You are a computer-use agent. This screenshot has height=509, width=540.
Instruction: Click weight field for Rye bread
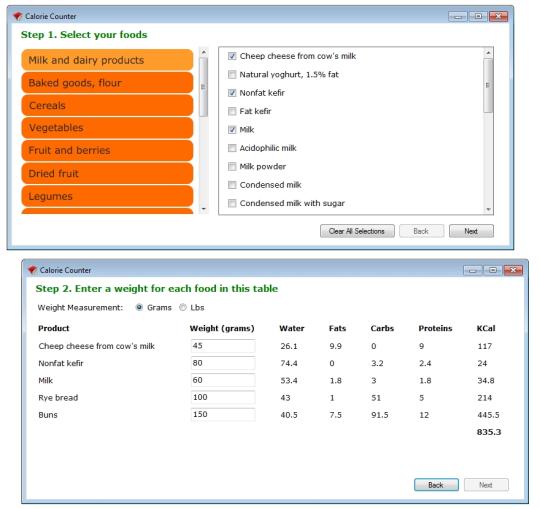tap(223, 397)
